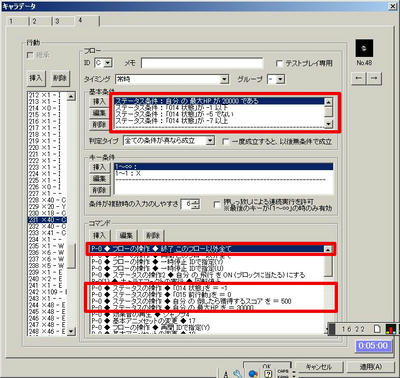Click 削除 button in 基本条件 group

tap(99, 125)
